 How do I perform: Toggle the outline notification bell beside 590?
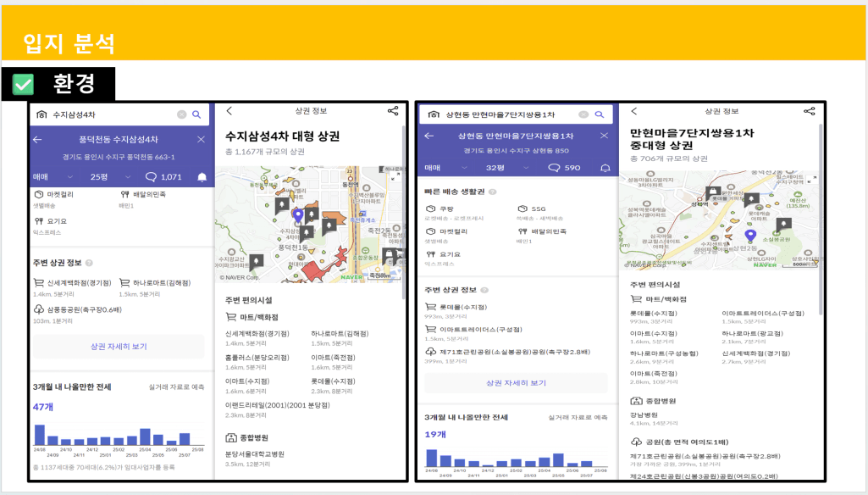[605, 168]
